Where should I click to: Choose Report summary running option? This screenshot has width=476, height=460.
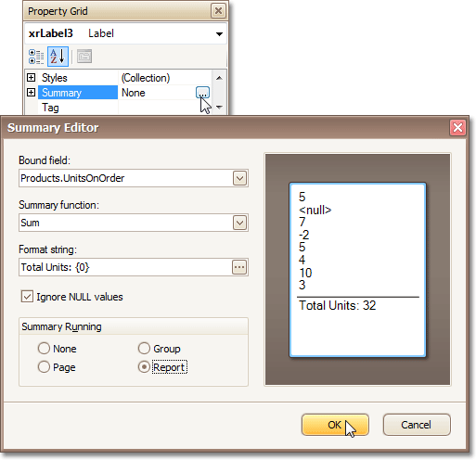(144, 367)
